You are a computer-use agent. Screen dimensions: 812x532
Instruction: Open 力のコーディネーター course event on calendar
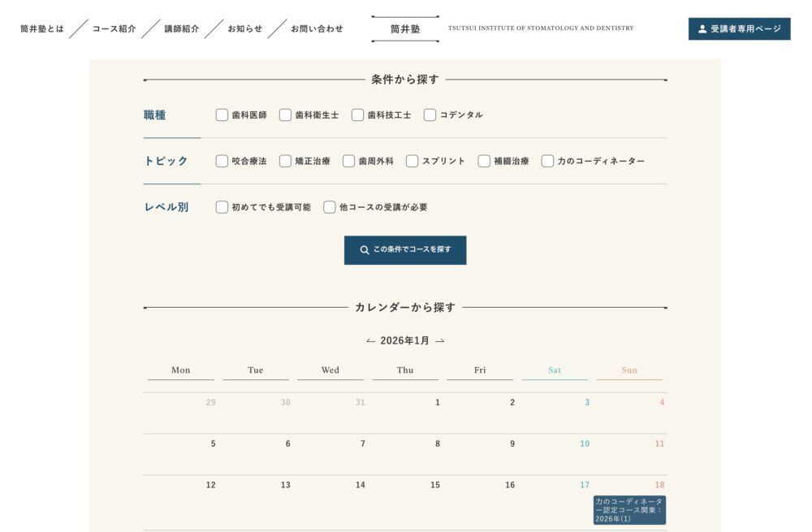tap(629, 510)
